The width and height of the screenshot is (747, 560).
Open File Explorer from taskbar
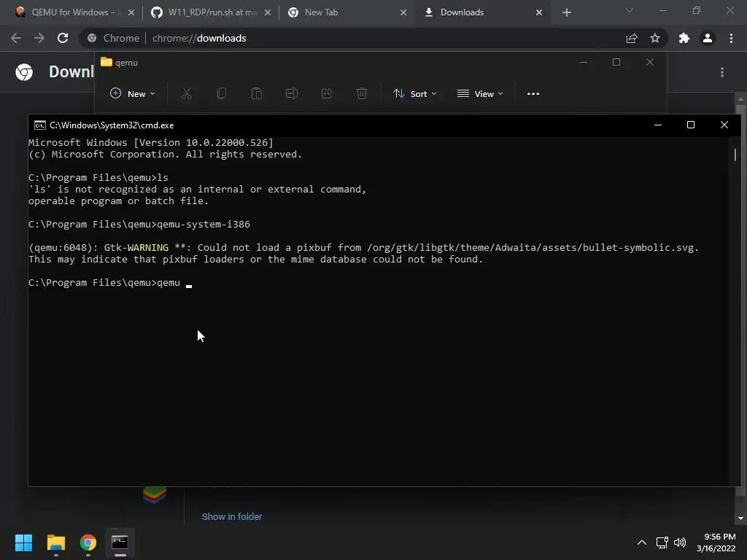pos(55,542)
